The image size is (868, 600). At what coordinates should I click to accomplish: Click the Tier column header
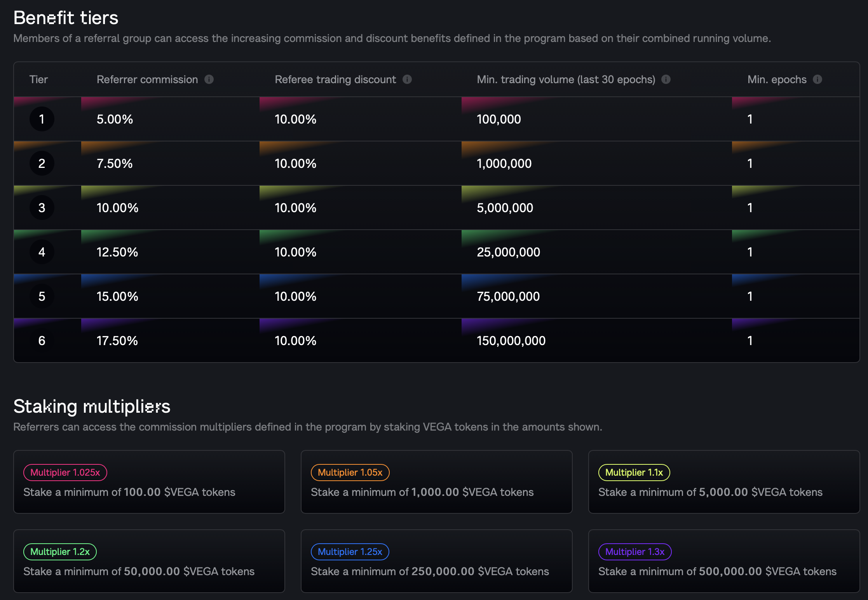pyautogui.click(x=38, y=79)
